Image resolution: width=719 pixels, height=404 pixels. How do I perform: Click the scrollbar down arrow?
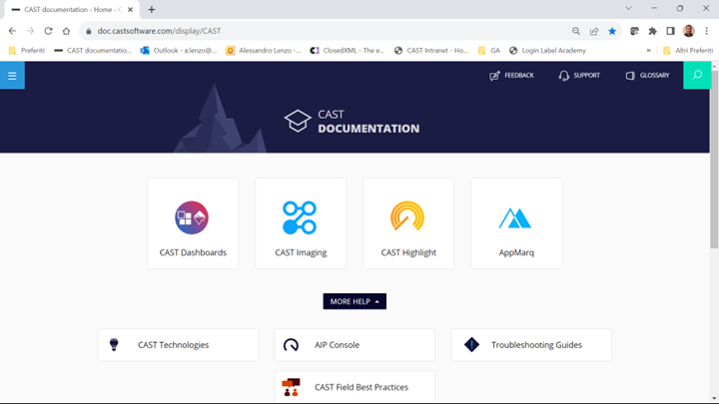714,398
